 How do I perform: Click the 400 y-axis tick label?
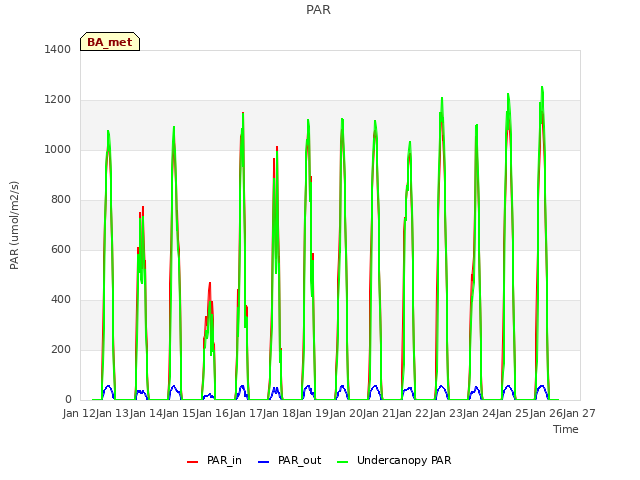61,300
